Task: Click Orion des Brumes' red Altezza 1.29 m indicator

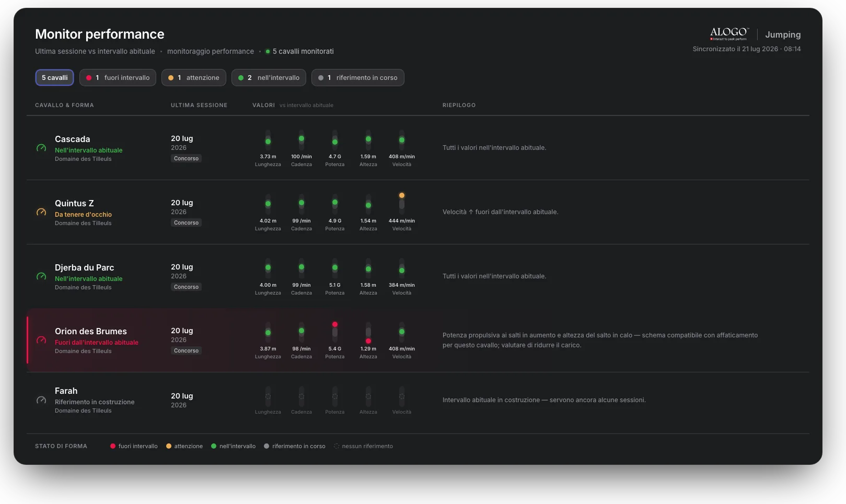Action: [x=368, y=341]
